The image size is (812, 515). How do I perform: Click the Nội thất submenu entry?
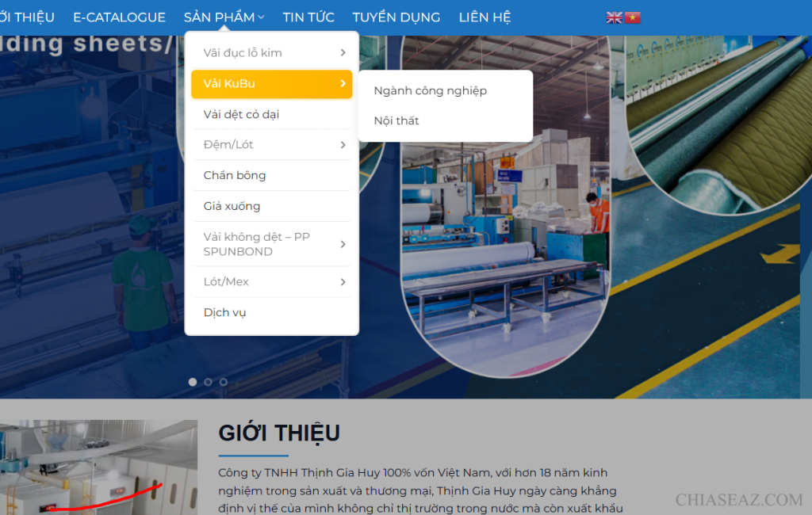(x=398, y=120)
